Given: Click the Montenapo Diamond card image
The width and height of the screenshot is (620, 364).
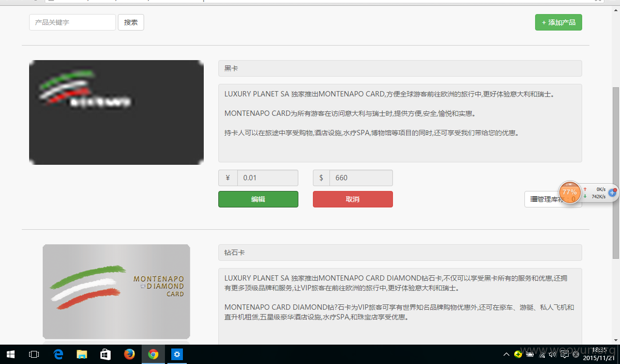Looking at the screenshot, I should [116, 292].
